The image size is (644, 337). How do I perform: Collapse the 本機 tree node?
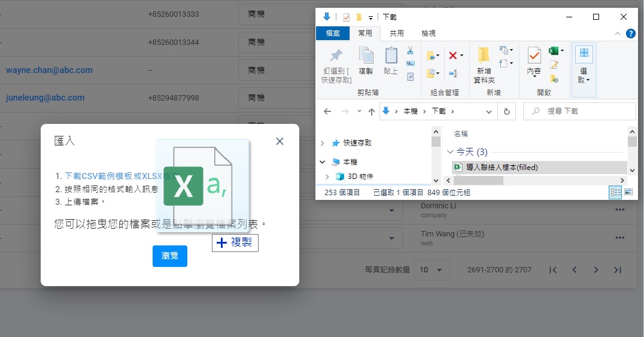pos(323,162)
